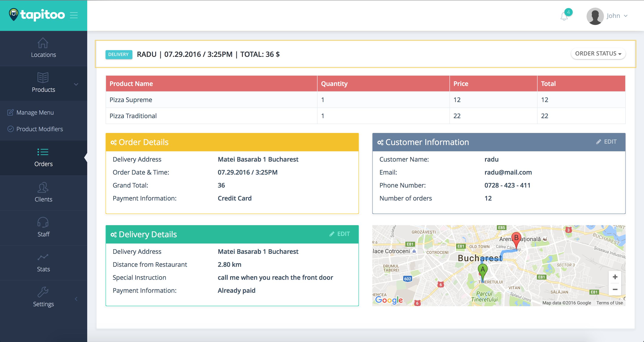Screen dimensions: 644x342
Task: Select Product Modifiers menu item
Action: coord(40,129)
